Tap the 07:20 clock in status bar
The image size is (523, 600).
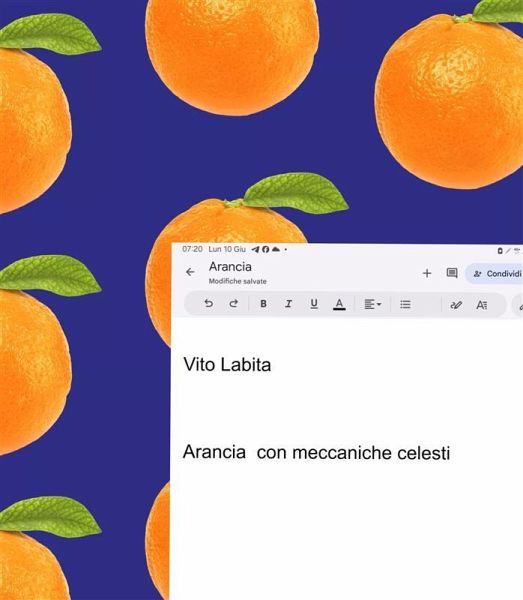192,249
